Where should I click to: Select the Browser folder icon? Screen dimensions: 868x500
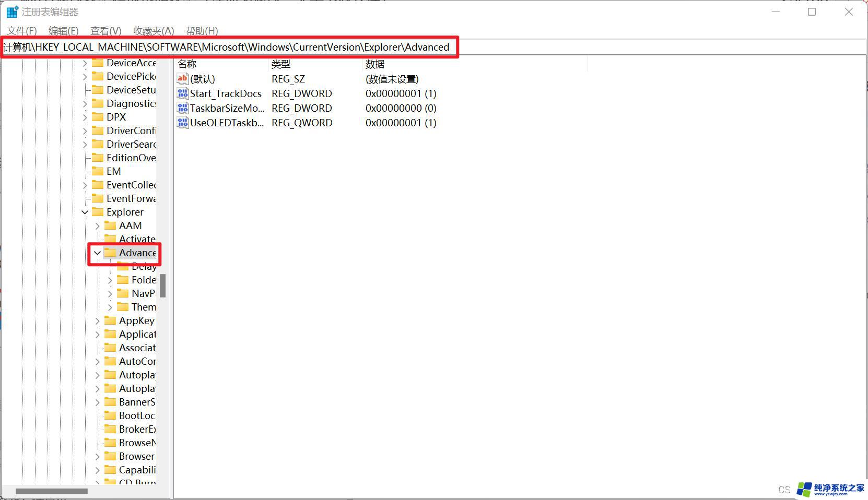(x=110, y=456)
